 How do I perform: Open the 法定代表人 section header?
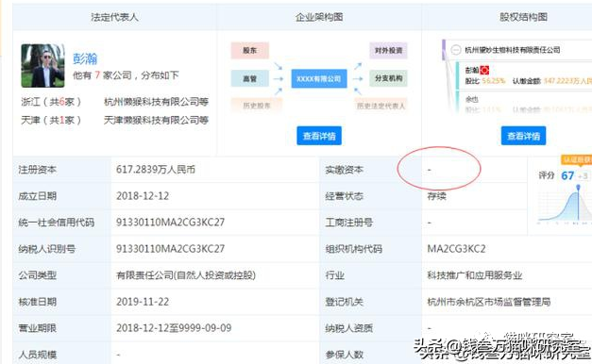pos(115,17)
